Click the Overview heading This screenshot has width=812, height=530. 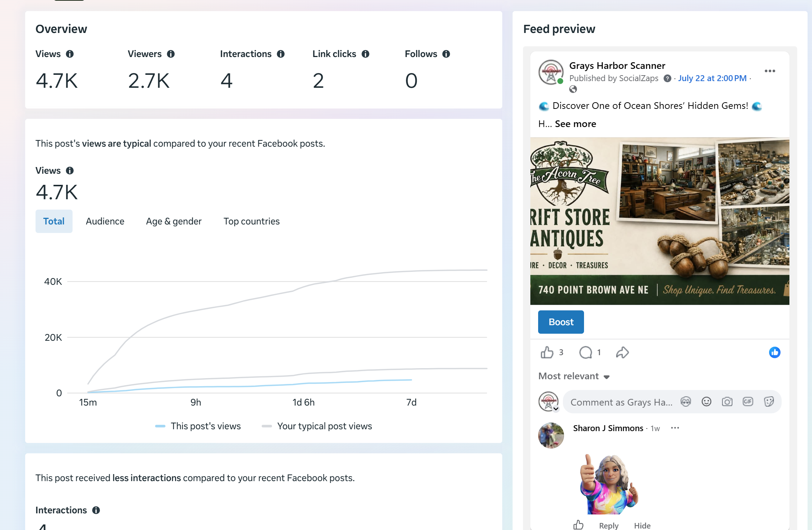point(61,29)
